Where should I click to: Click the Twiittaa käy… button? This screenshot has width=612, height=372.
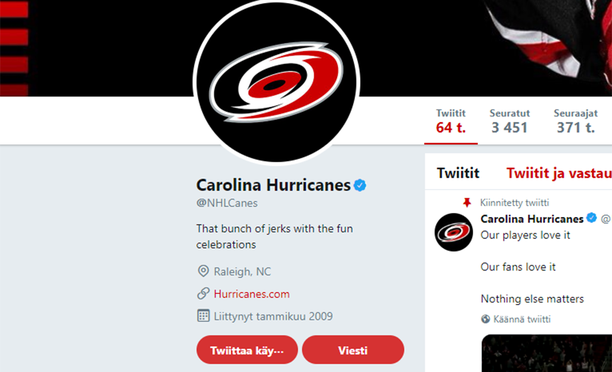247,350
